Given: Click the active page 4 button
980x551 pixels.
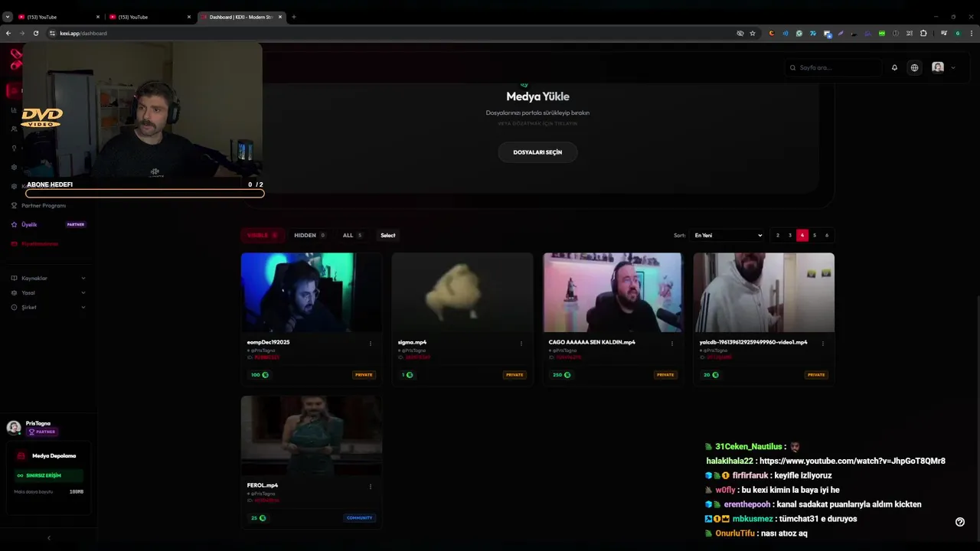Looking at the screenshot, I should (802, 235).
